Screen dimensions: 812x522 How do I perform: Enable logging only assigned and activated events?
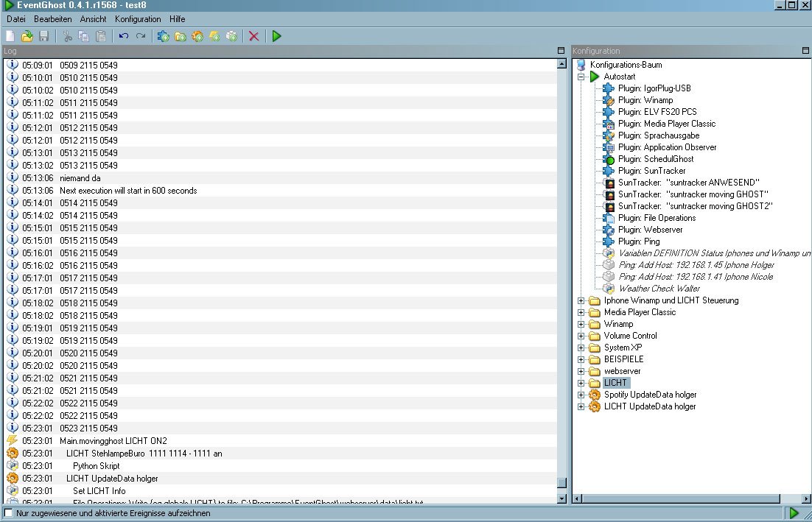click(x=9, y=513)
